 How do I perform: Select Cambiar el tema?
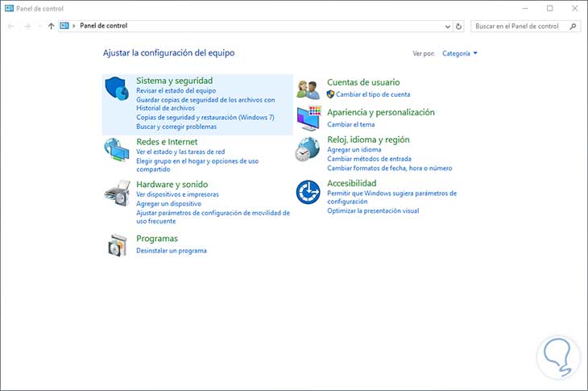point(350,124)
